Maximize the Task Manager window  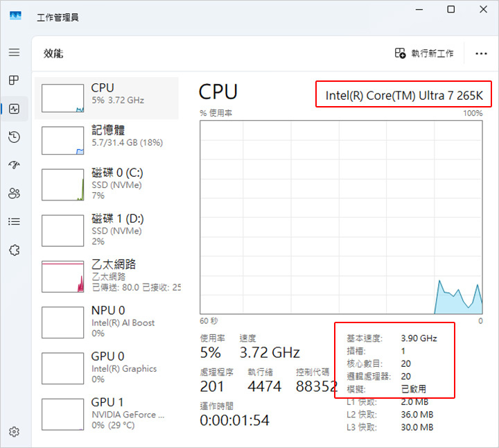[x=451, y=10]
